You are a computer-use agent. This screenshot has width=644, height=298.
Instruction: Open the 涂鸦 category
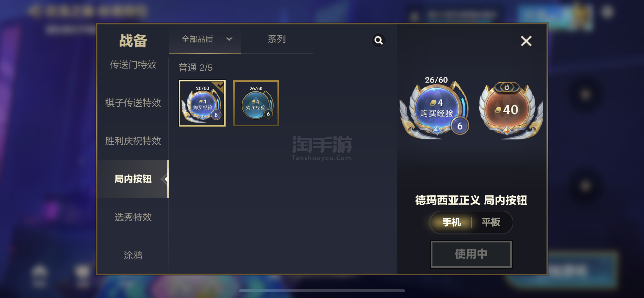[x=133, y=255]
